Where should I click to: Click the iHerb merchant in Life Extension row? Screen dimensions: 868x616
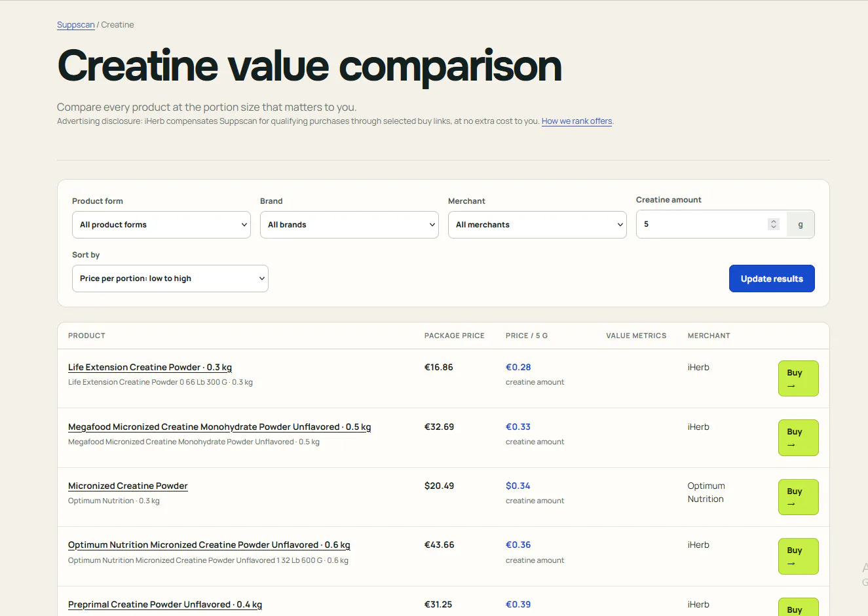(698, 368)
